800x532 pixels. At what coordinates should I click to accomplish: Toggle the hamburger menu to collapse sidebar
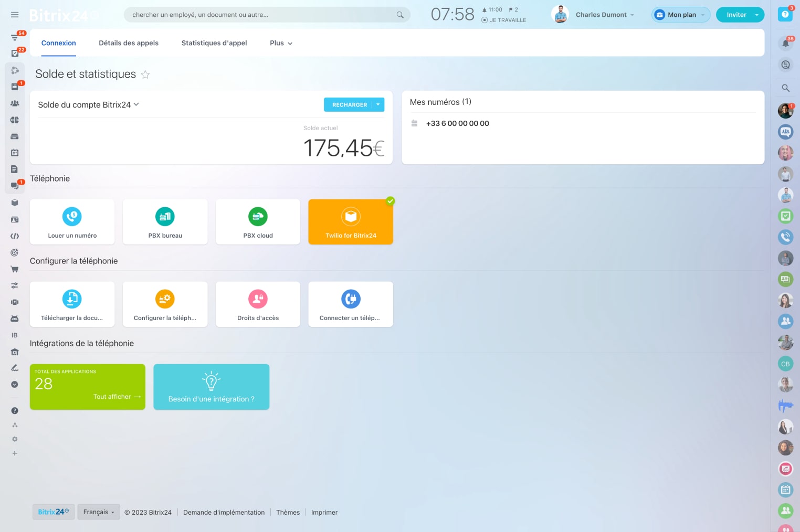pyautogui.click(x=15, y=15)
